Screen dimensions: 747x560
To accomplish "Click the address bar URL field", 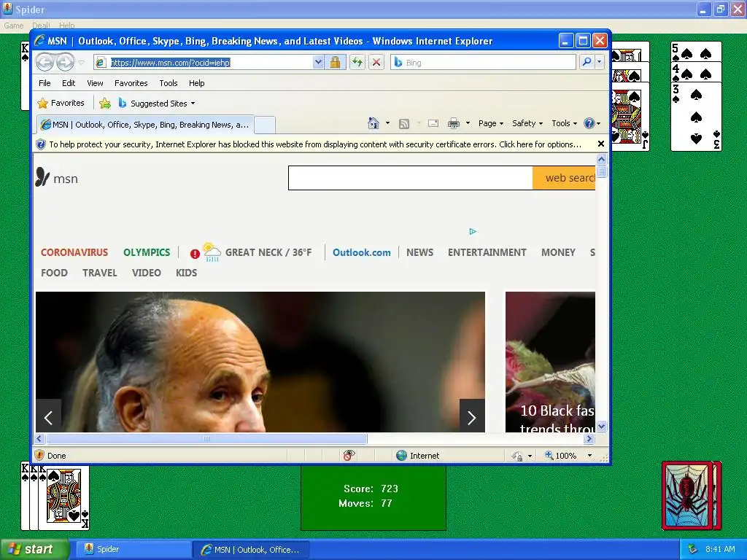I will [204, 63].
